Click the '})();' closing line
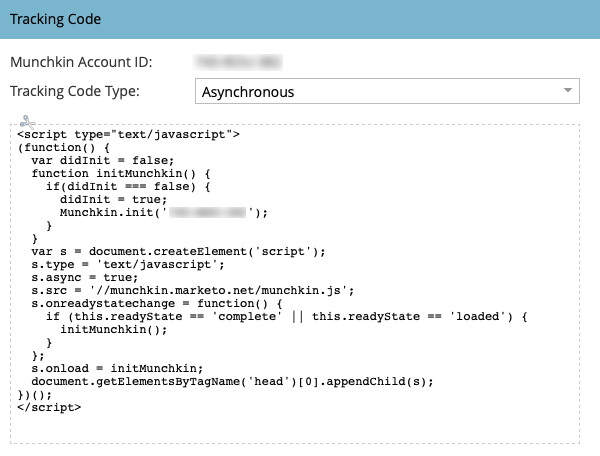The height and width of the screenshot is (456, 600). click(34, 394)
